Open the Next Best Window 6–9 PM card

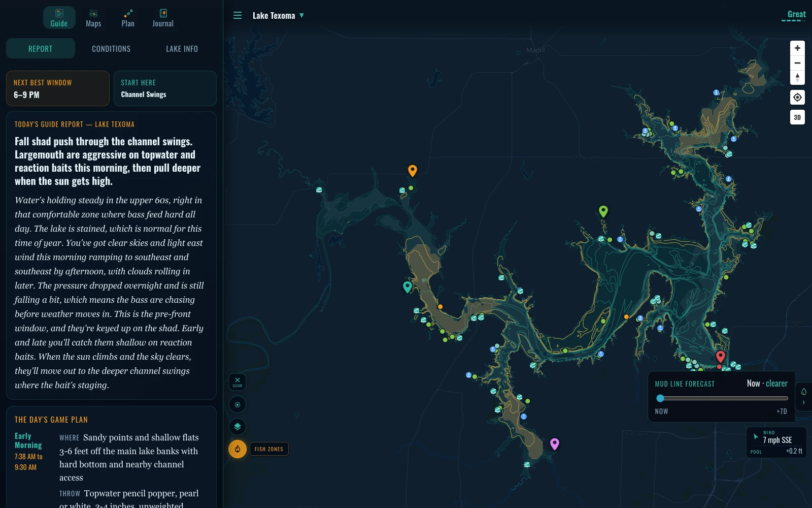(x=58, y=88)
